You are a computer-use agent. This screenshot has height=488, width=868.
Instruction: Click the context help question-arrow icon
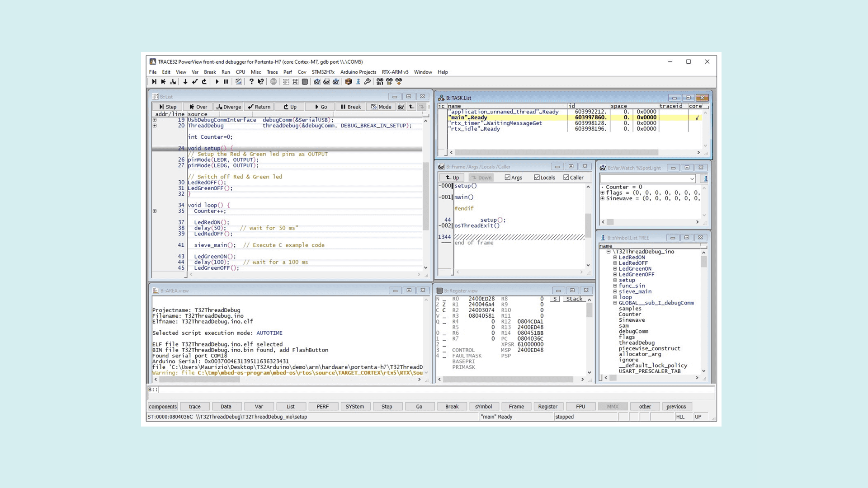[x=261, y=82]
